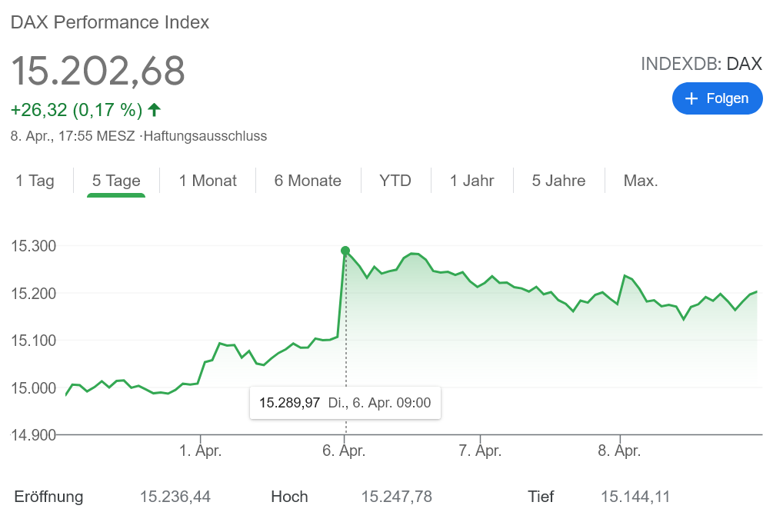783x532 pixels.
Task: Click the INDEXDB: DAX ticker label
Action: pos(701,64)
